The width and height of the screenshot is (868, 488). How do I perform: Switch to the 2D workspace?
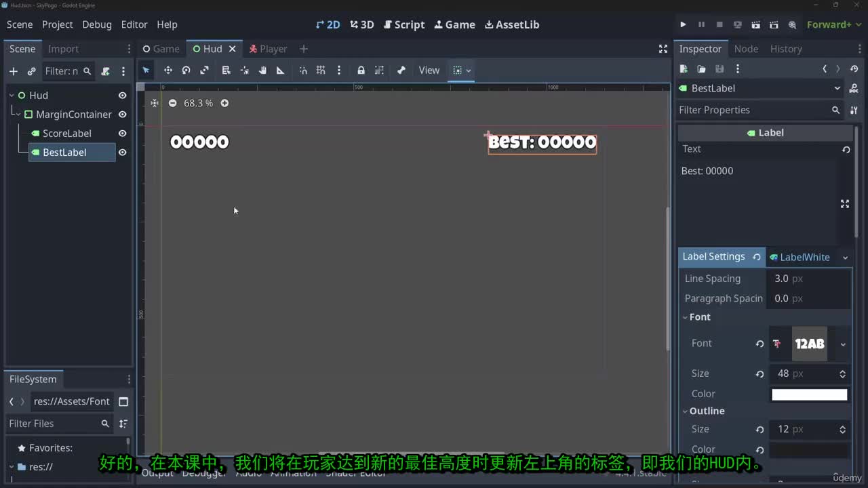tap(328, 24)
